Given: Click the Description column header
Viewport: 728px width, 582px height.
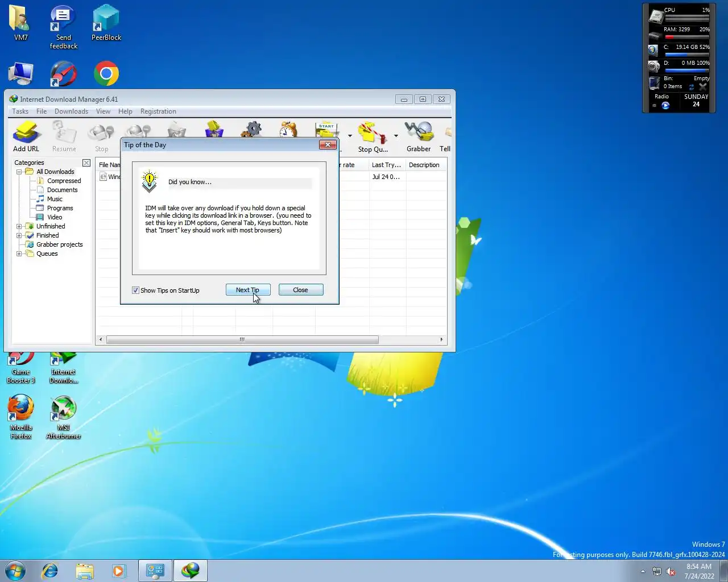Looking at the screenshot, I should [x=427, y=165].
